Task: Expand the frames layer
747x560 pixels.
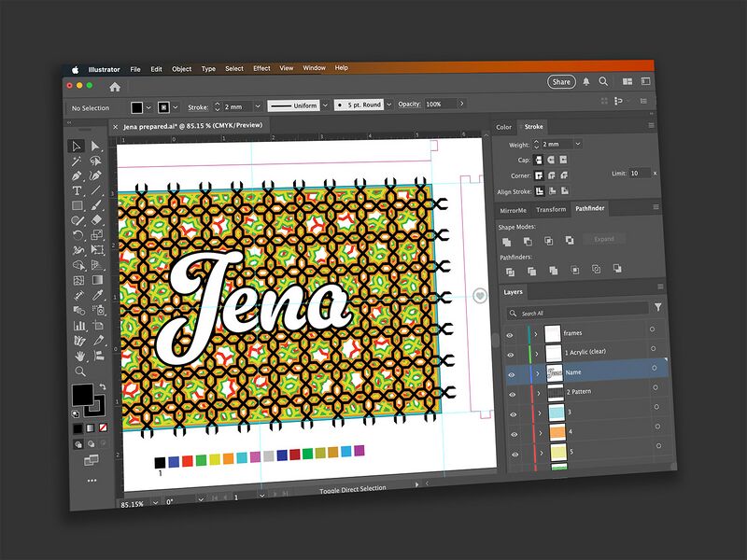Action: (535, 334)
